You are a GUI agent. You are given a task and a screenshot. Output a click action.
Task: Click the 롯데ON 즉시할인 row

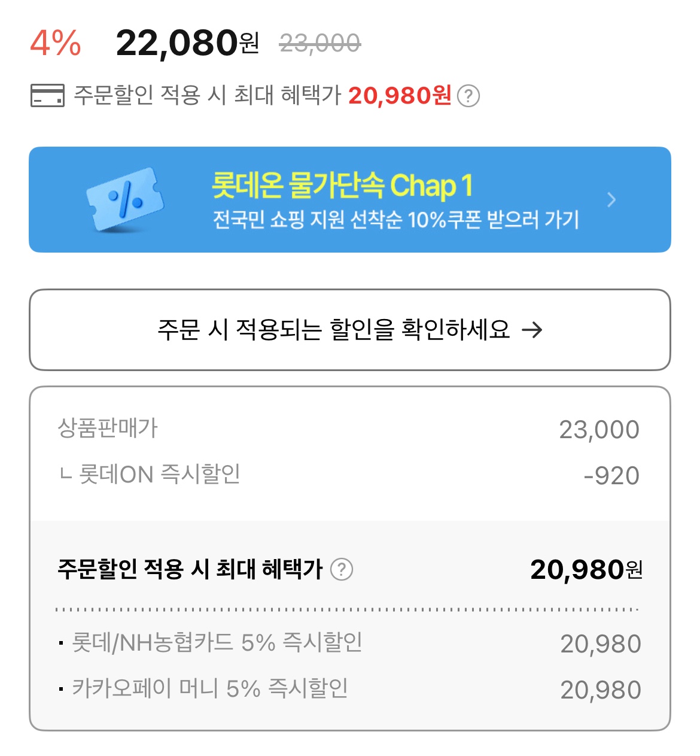(x=350, y=475)
